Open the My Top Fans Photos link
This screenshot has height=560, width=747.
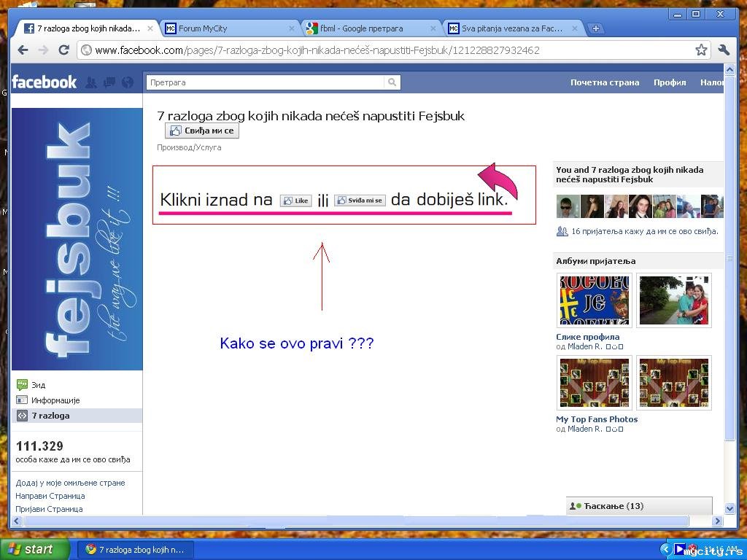[x=597, y=419]
